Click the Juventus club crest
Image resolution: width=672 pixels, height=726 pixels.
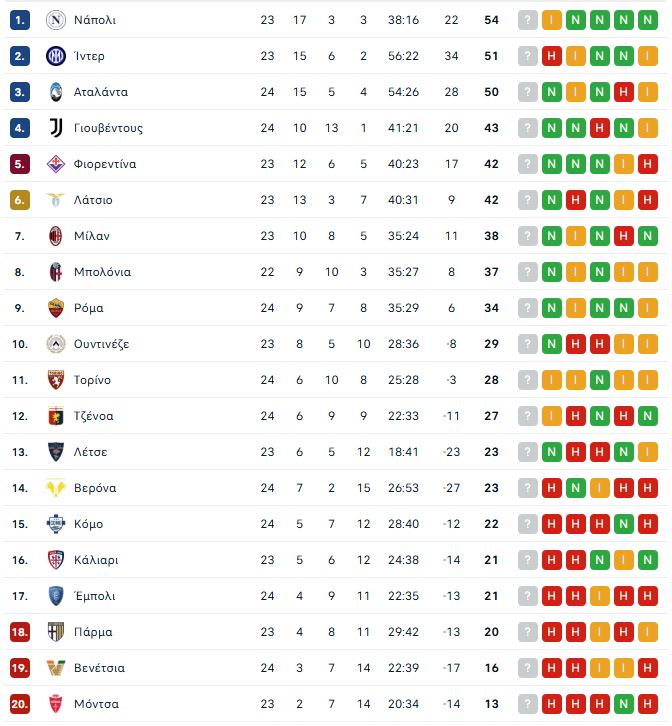pos(55,128)
